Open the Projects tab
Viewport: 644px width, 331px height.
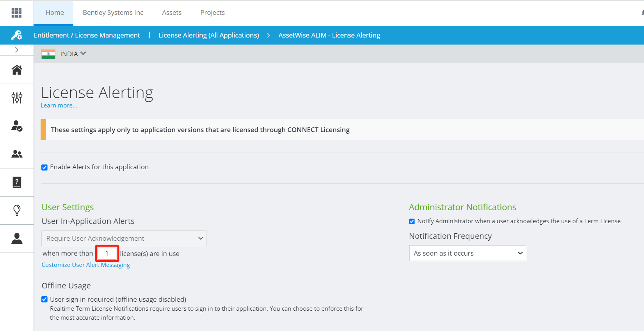pyautogui.click(x=212, y=13)
